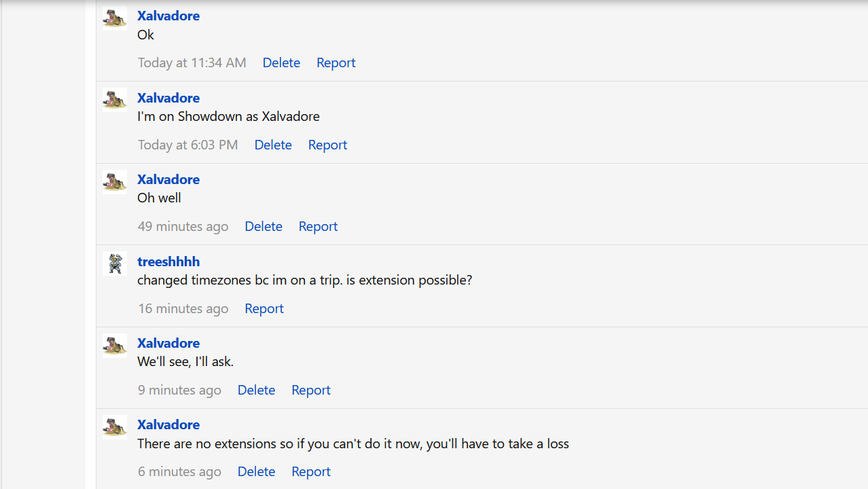Click Xalvadore username above the "Ok" comment
Screen dimensions: 868x489
click(x=168, y=16)
